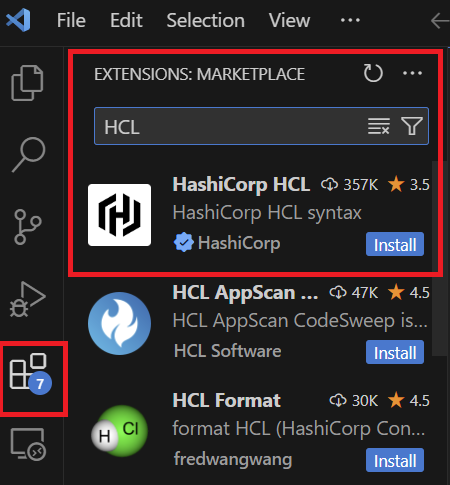Open the Edit menu
The height and width of the screenshot is (485, 450).
(x=126, y=20)
